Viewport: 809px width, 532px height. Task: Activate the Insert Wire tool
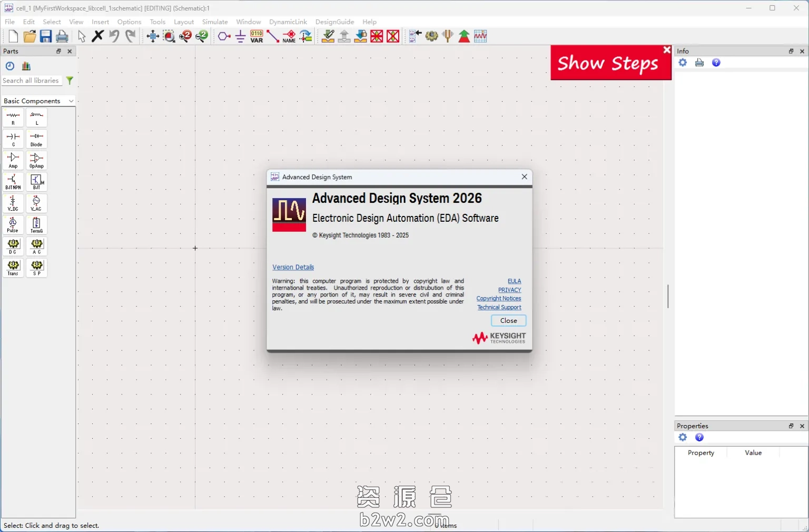point(273,36)
